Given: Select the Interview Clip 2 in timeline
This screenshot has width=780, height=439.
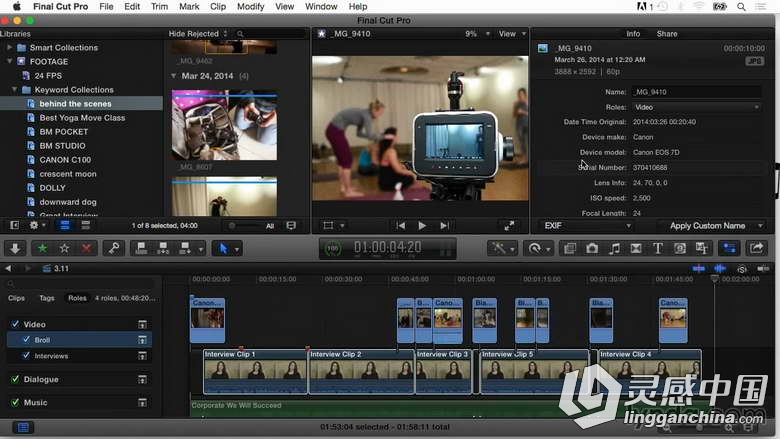Looking at the screenshot, I should (361, 372).
